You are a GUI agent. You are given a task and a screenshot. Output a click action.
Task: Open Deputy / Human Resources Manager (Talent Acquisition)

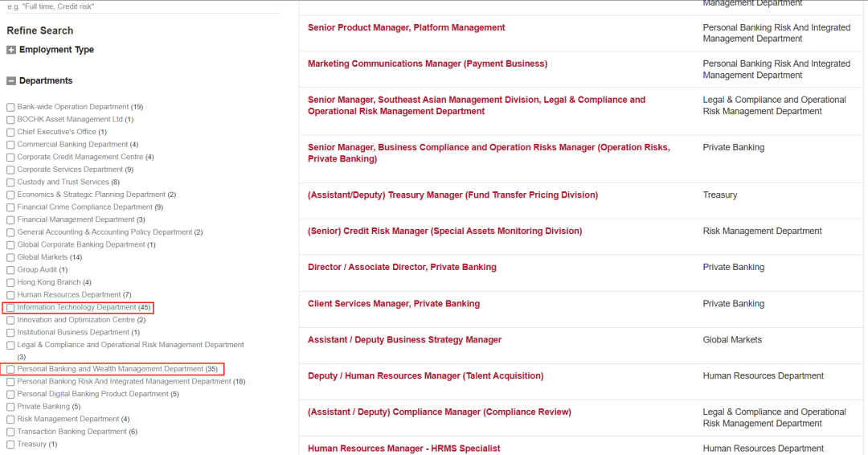426,376
